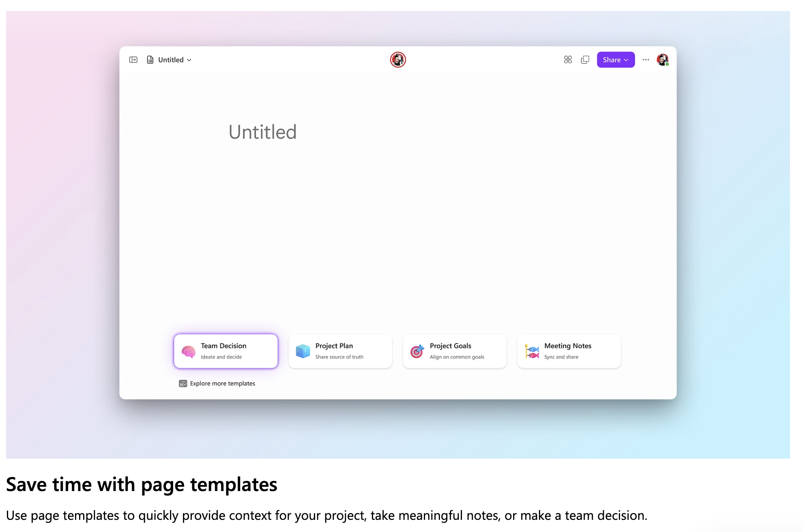
Task: Select the Project Plan template card
Action: pos(340,351)
